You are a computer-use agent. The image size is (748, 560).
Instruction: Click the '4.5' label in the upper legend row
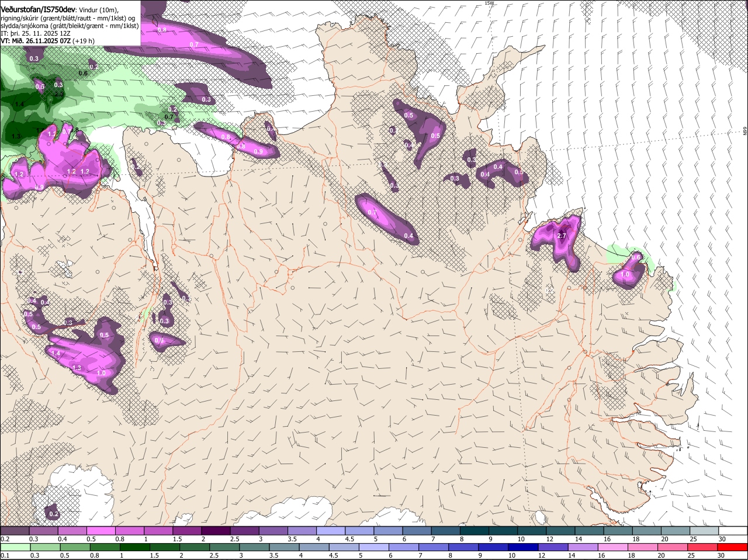[349, 538]
